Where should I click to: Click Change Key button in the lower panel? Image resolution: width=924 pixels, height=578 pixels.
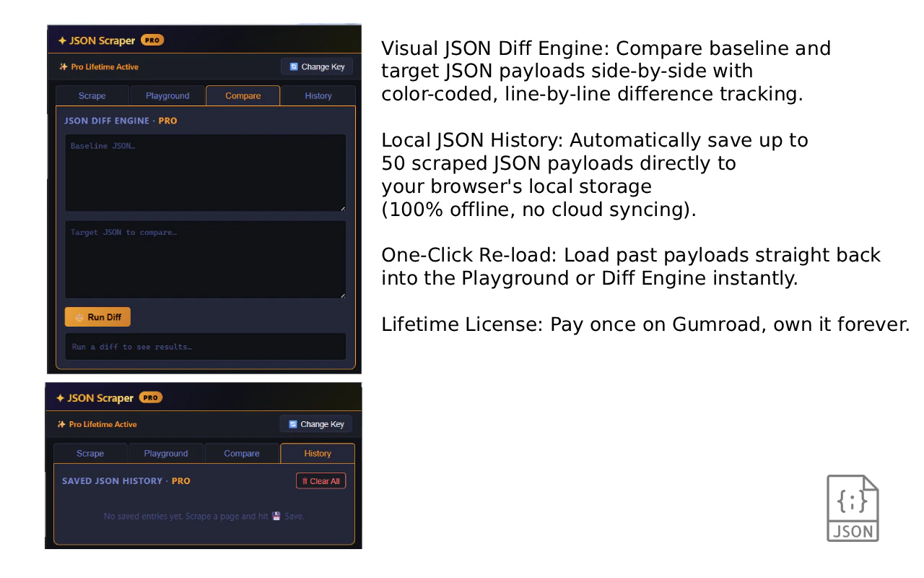coord(316,424)
